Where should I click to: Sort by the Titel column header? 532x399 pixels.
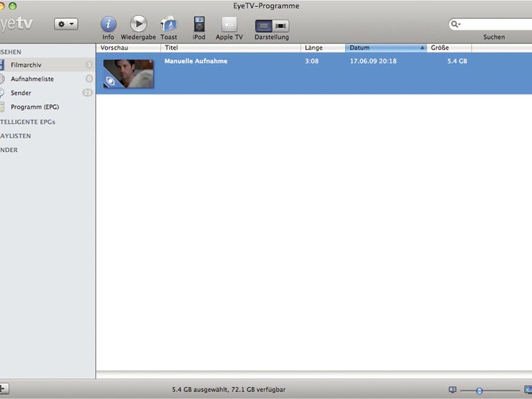pyautogui.click(x=231, y=48)
